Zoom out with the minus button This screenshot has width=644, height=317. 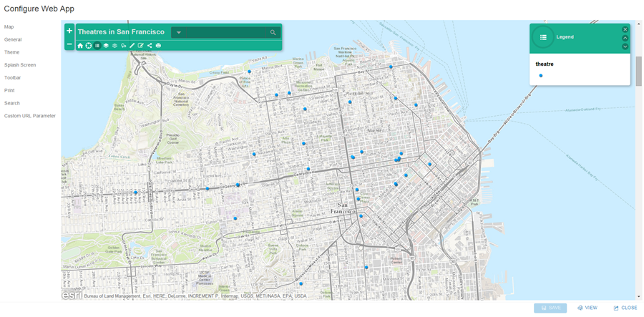pyautogui.click(x=69, y=44)
